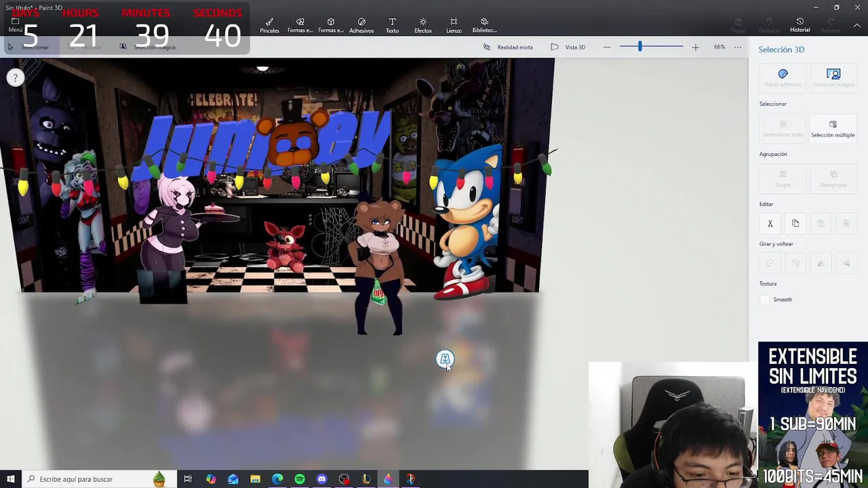Click the Grupo button
868x488 pixels.
coord(783,178)
